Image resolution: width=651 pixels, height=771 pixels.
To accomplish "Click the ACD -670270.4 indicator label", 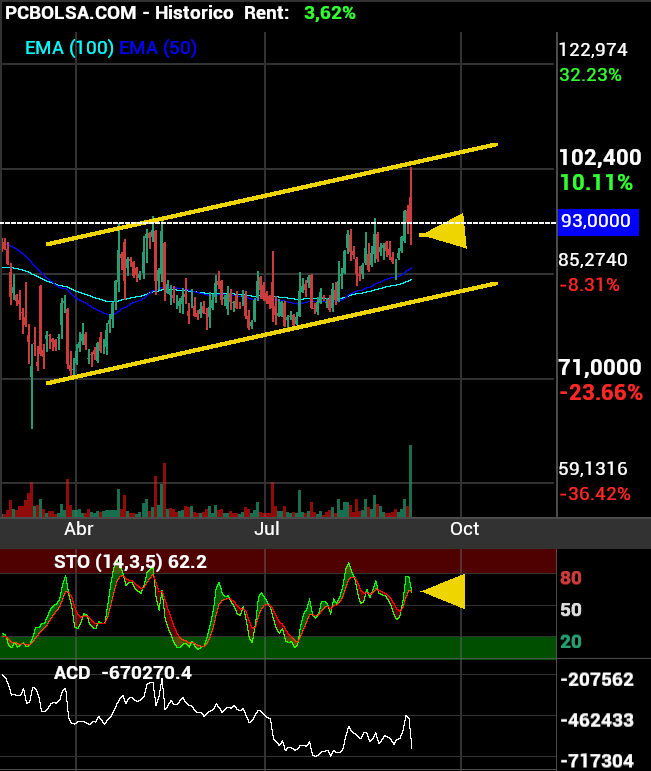I will click(123, 673).
